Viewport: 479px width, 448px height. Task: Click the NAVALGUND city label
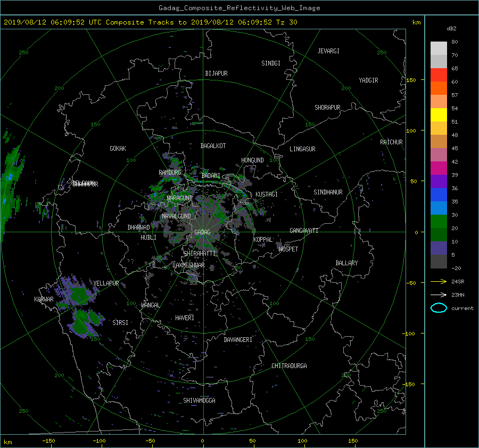(x=176, y=216)
